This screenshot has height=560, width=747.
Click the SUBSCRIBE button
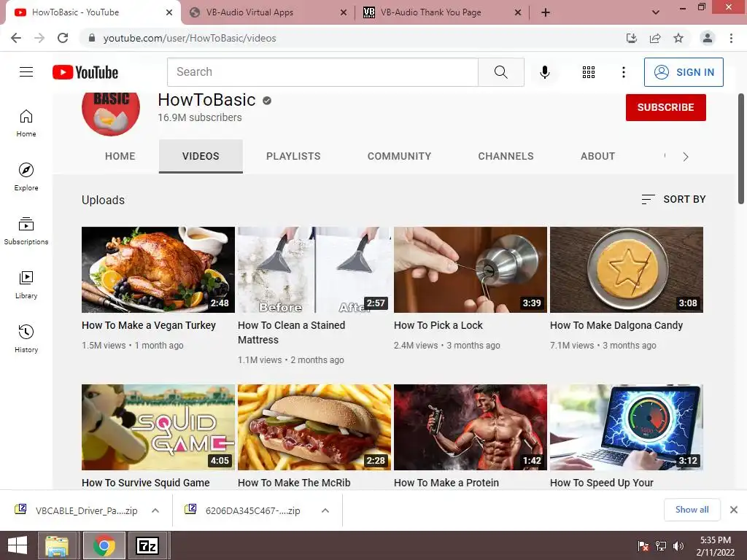pyautogui.click(x=665, y=108)
